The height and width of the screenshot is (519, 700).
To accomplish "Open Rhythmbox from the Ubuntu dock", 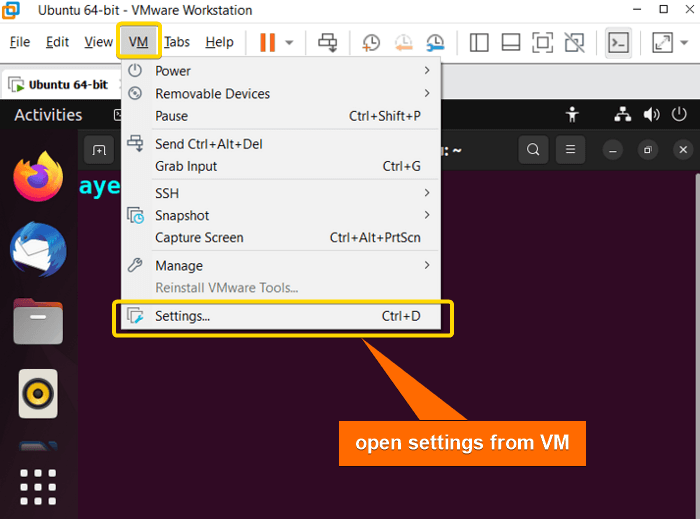I will click(38, 394).
